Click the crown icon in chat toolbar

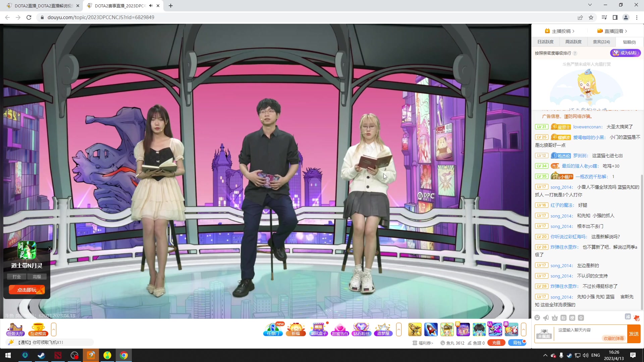[555, 318]
